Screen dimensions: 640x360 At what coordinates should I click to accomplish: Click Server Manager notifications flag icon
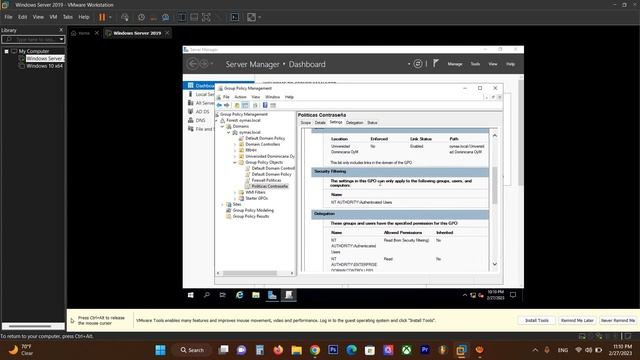436,63
